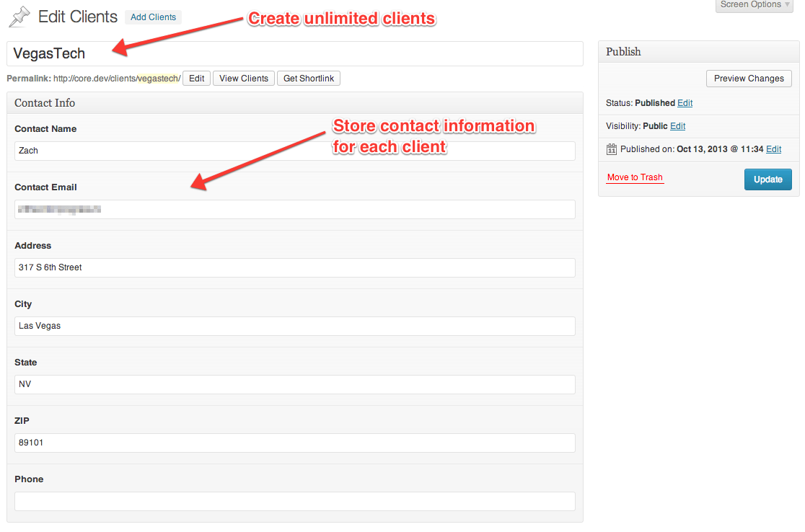Edit the published date link

773,149
